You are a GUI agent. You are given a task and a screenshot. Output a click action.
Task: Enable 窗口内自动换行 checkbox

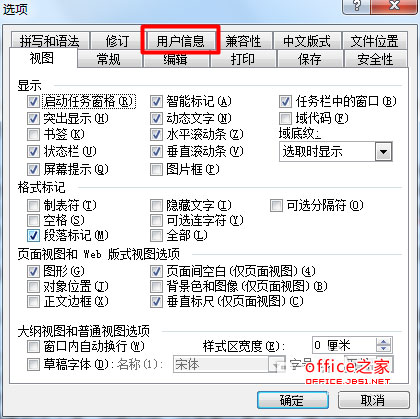coord(33,346)
